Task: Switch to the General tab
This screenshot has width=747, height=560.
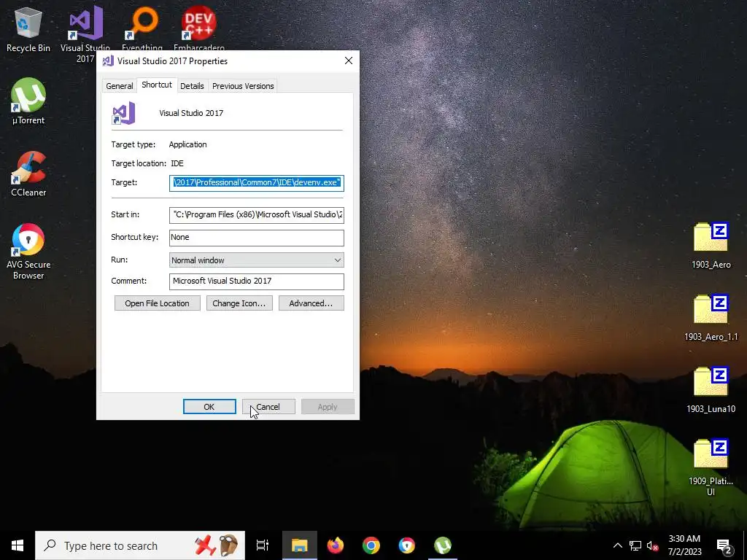Action: coord(119,86)
